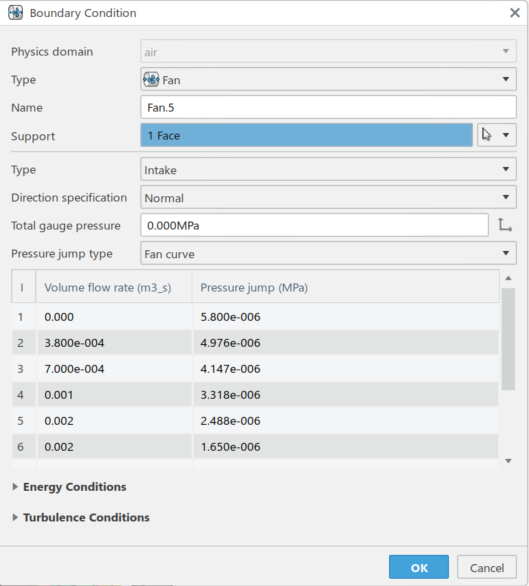The image size is (529, 586).
Task: Click OK to confirm boundary condition
Action: tap(419, 567)
